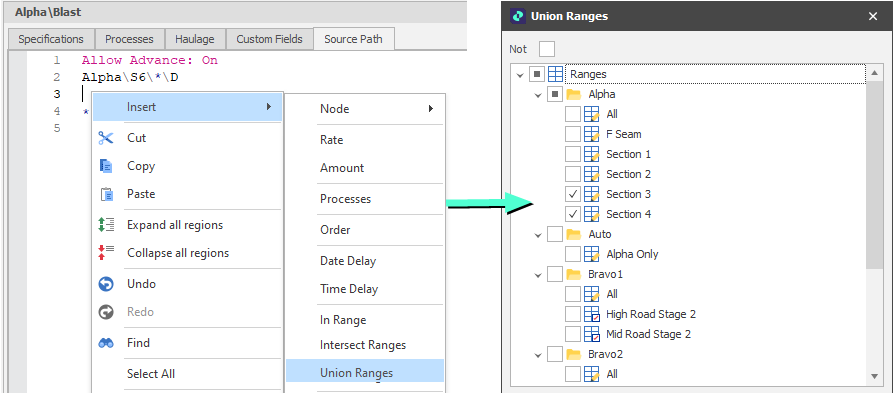Switch to the Haulage tab
The width and height of the screenshot is (896, 393).
(195, 39)
